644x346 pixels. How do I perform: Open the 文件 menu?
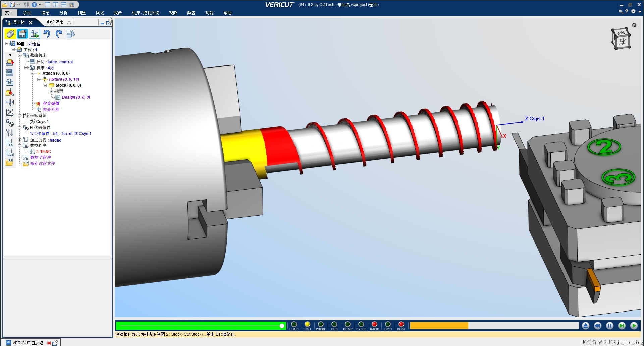pyautogui.click(x=9, y=13)
